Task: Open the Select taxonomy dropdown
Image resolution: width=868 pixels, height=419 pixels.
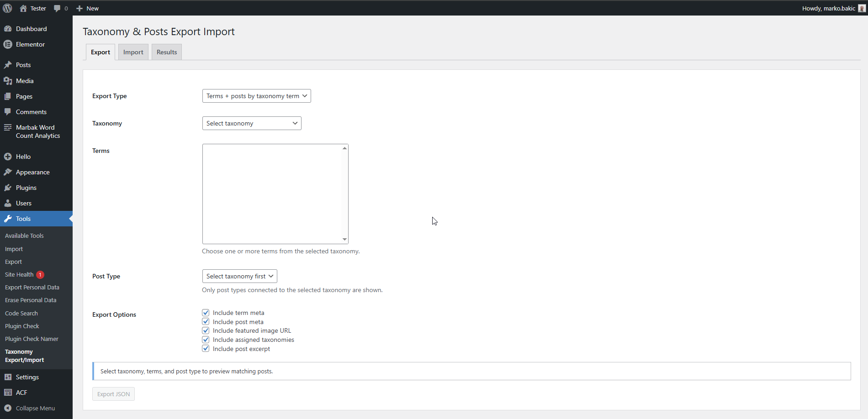Action: [x=252, y=123]
